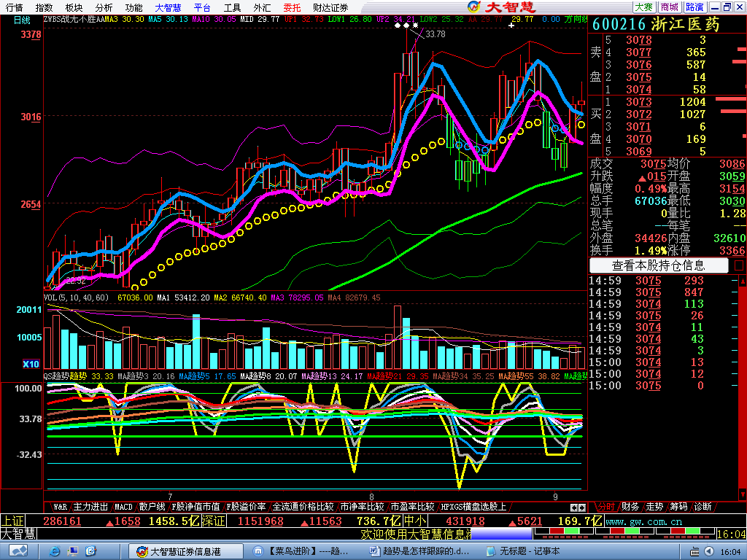
Task: Click the Show Desktop quick launch icon
Action: 73,551
